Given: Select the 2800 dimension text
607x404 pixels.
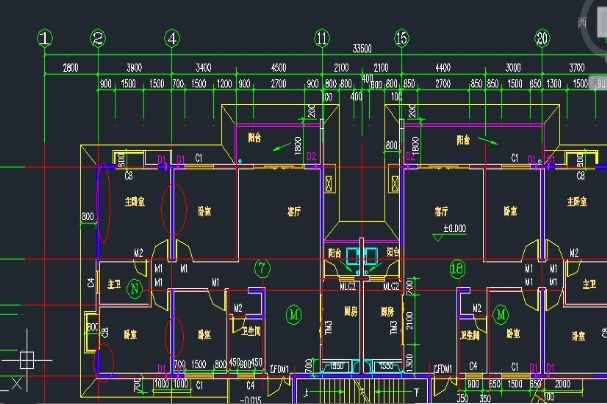Looking at the screenshot, I should (70, 68).
